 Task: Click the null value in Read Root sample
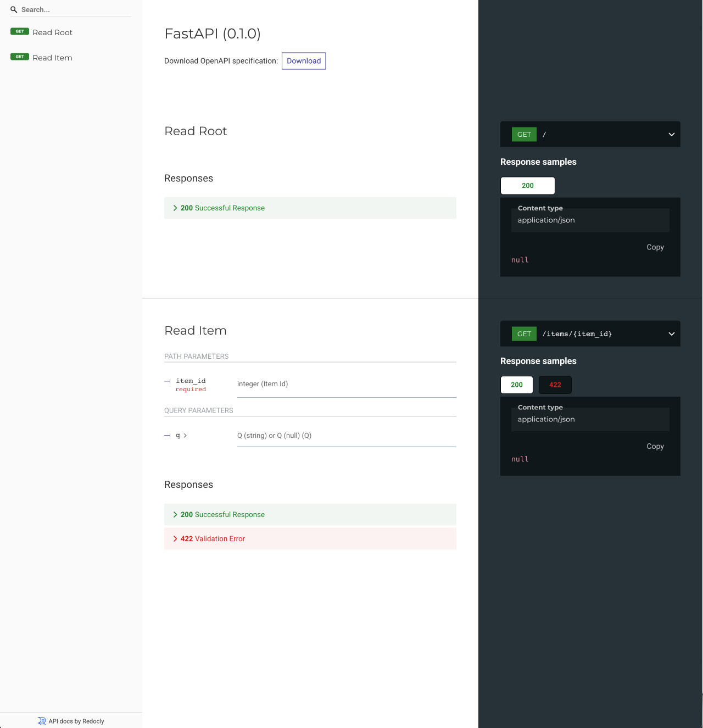(x=520, y=260)
